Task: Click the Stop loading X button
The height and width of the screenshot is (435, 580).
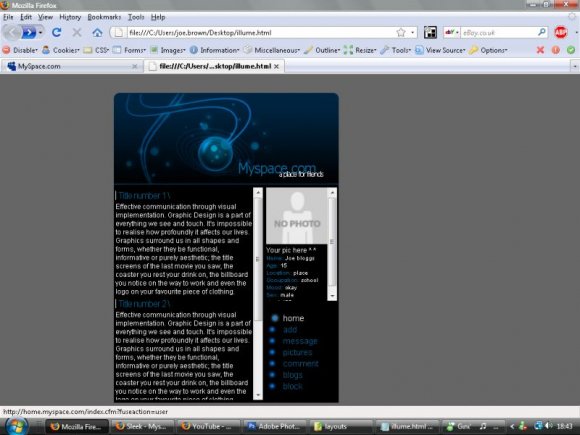Action: click(x=77, y=33)
